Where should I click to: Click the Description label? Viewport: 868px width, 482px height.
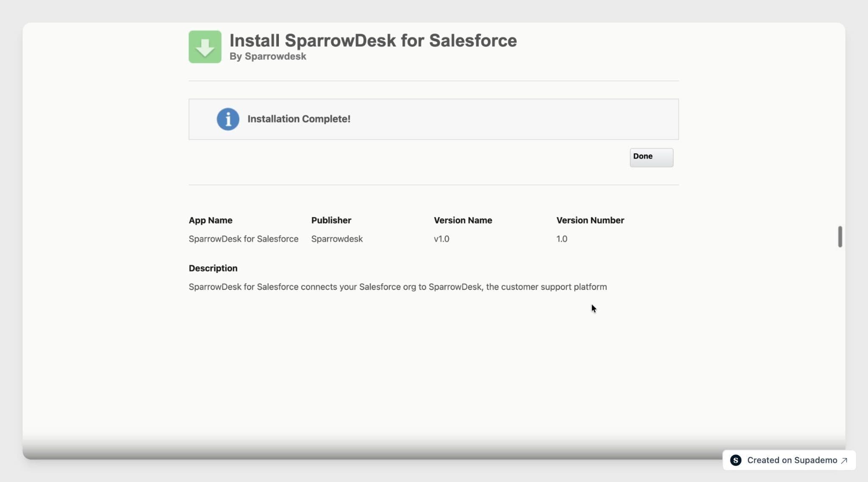[x=213, y=268]
